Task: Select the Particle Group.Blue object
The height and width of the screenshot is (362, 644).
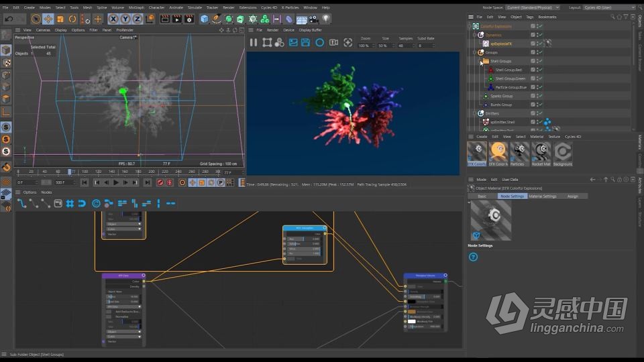Action: (x=511, y=87)
